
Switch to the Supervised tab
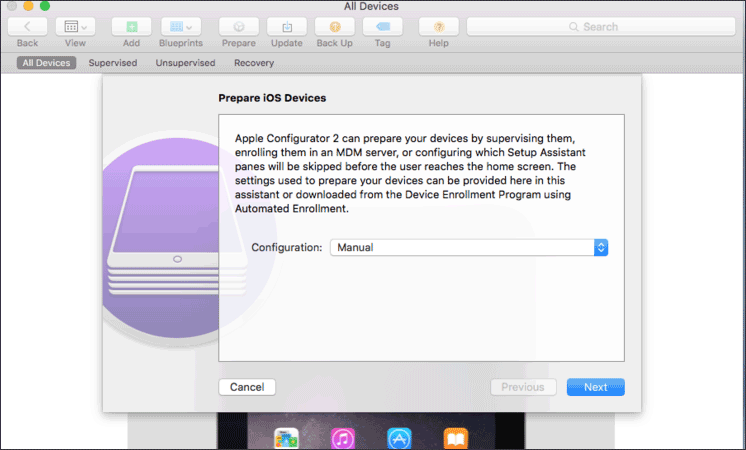tap(113, 63)
